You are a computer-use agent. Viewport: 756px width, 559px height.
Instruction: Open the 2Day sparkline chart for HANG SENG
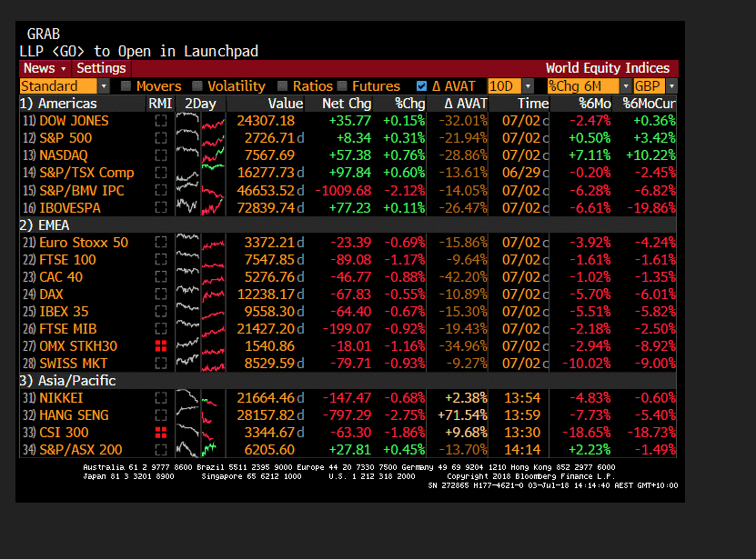pyautogui.click(x=199, y=415)
